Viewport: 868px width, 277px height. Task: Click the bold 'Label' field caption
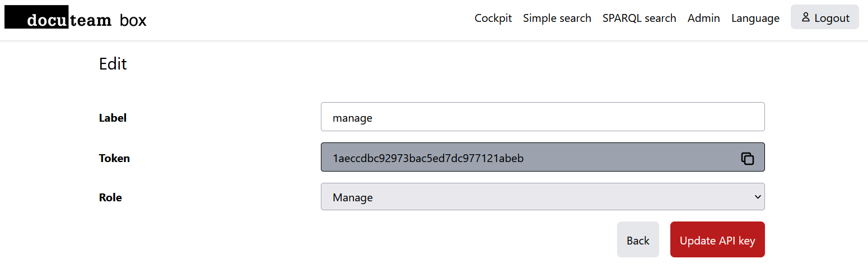[113, 118]
